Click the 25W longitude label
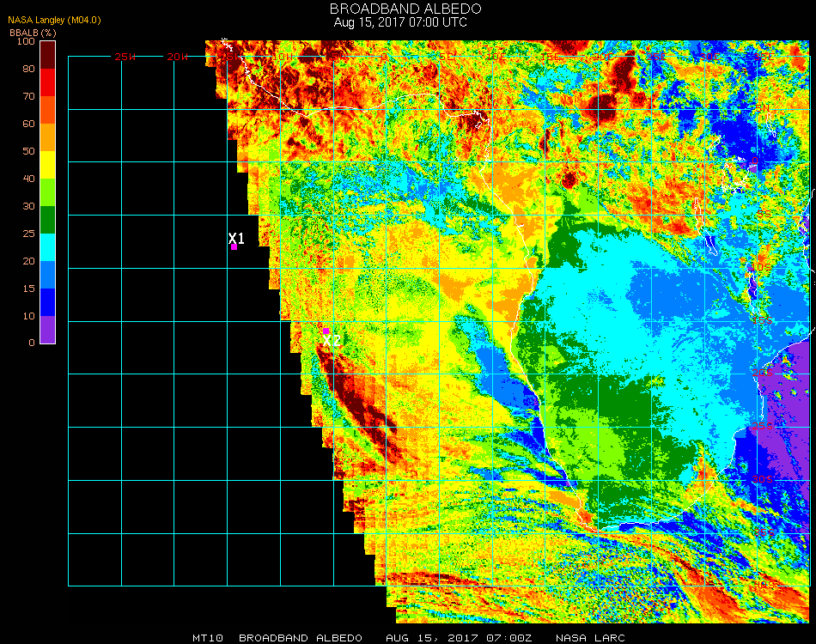The height and width of the screenshot is (644, 816). click(x=125, y=57)
